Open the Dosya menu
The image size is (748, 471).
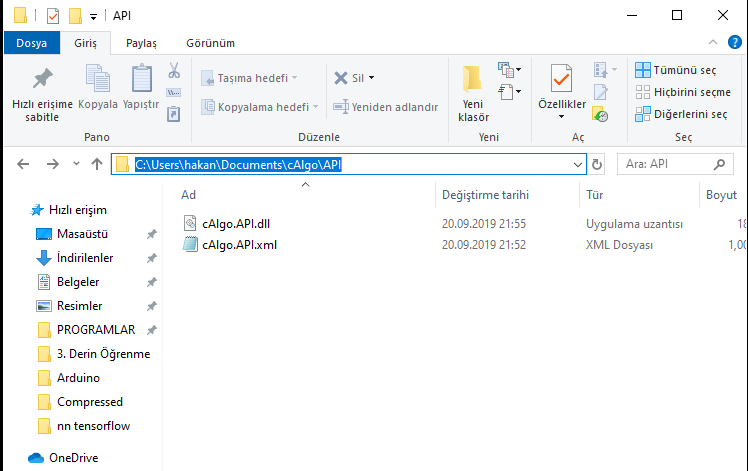(31, 43)
